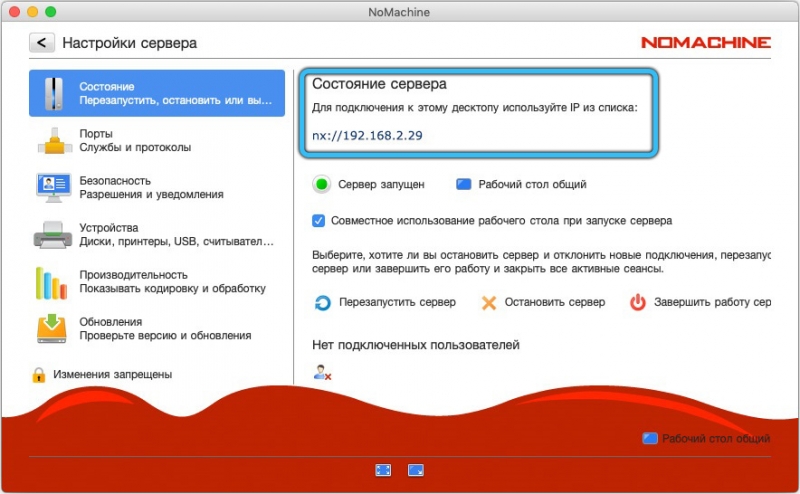Open the Обновления download icon
The width and height of the screenshot is (800, 494).
click(x=52, y=329)
